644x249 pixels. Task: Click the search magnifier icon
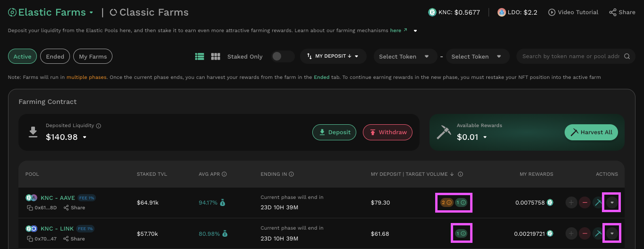tap(627, 57)
